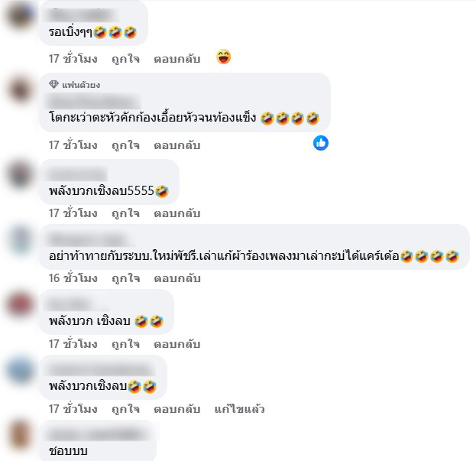The width and height of the screenshot is (476, 461).
Task: Reply to the 16 ชั่วโมง comment
Action: 177,278
